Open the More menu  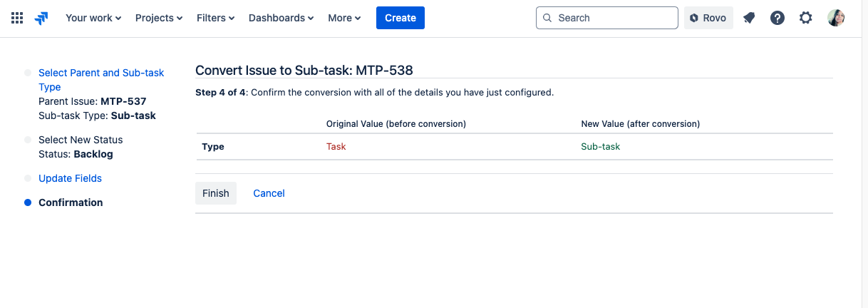click(x=344, y=18)
